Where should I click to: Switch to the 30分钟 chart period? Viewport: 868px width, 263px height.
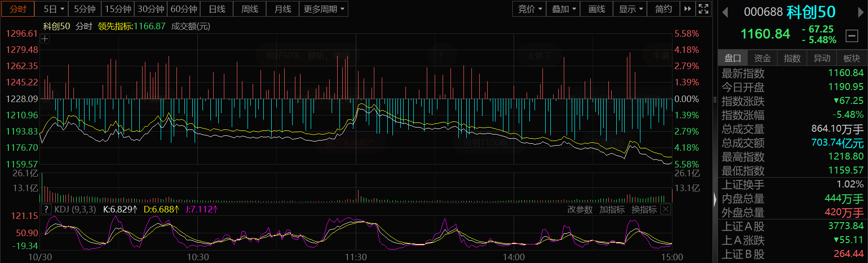coord(151,9)
